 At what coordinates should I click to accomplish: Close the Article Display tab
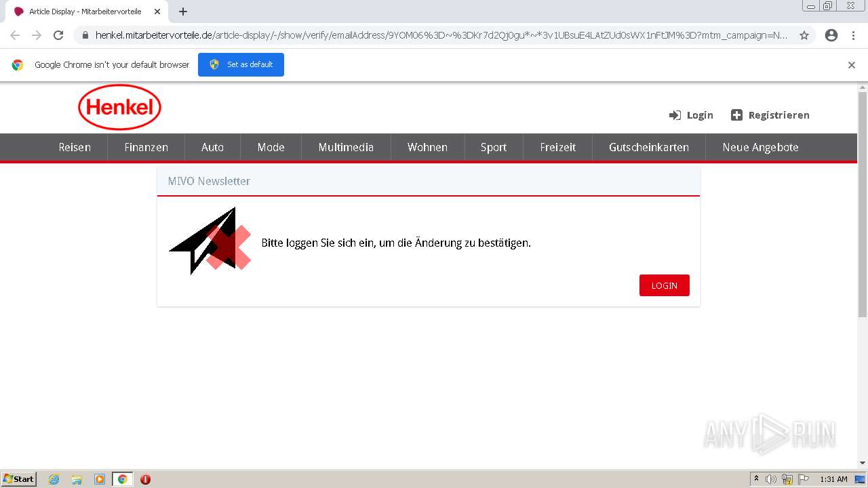point(157,12)
